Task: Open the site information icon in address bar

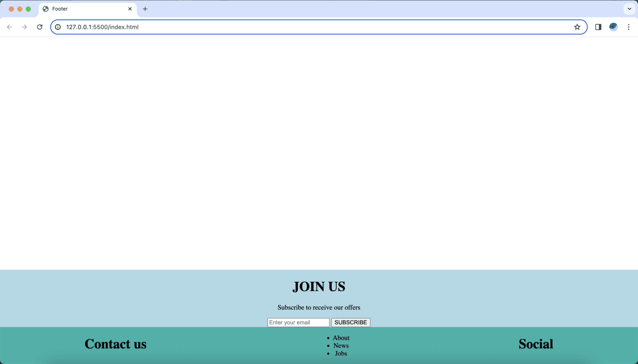Action: [58, 27]
